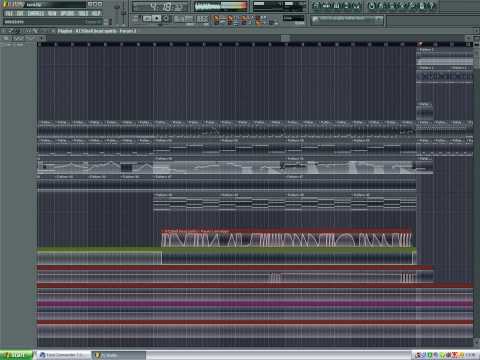The height and width of the screenshot is (360, 480).
Task: Click the first icon in the view shortcuts panel
Action: 315,6
